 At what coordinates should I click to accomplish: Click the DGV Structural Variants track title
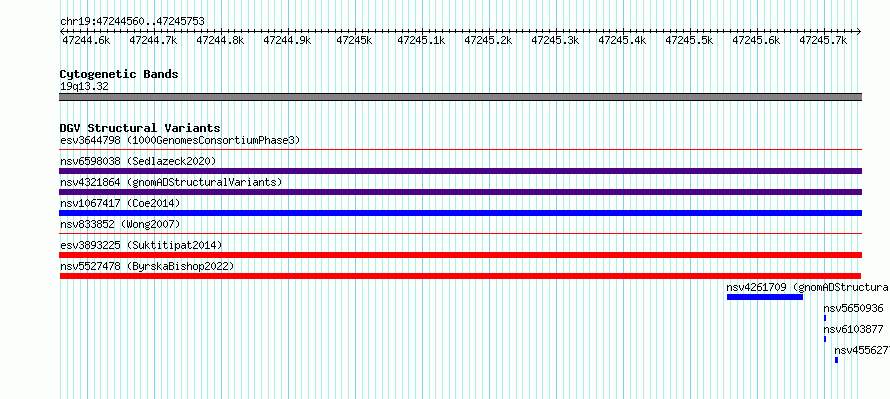click(140, 128)
